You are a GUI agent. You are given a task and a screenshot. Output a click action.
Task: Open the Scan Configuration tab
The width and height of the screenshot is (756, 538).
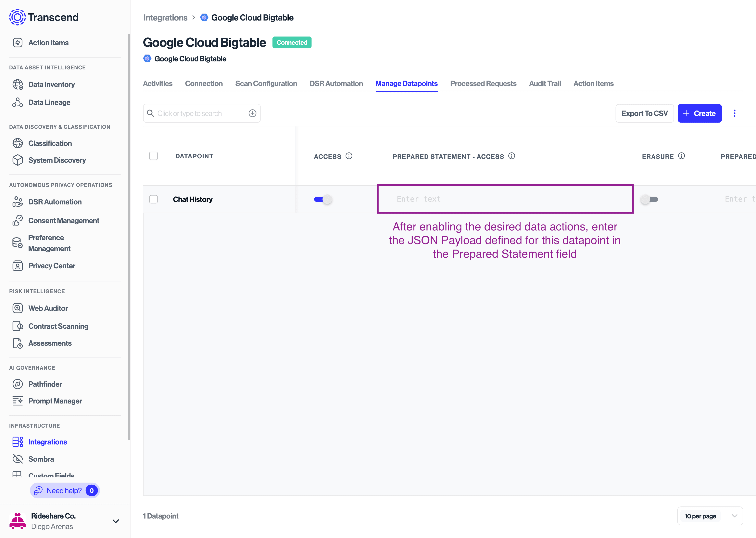pyautogui.click(x=266, y=84)
